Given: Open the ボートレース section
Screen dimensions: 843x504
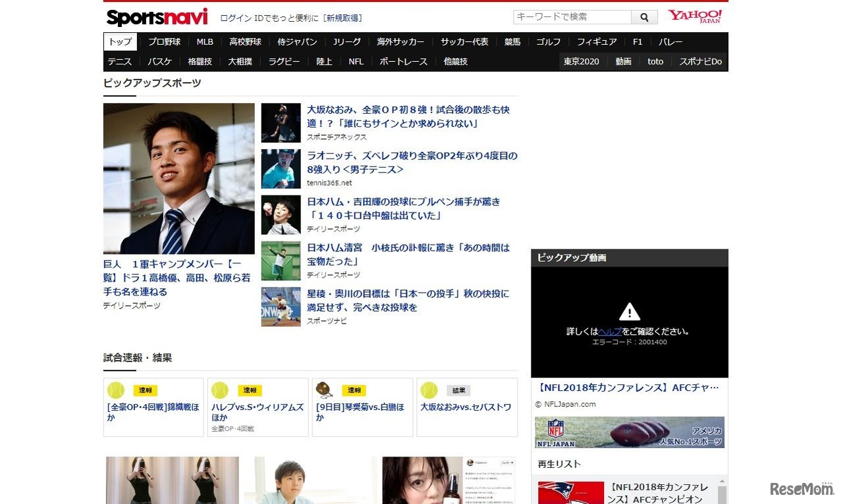Looking at the screenshot, I should tap(403, 61).
